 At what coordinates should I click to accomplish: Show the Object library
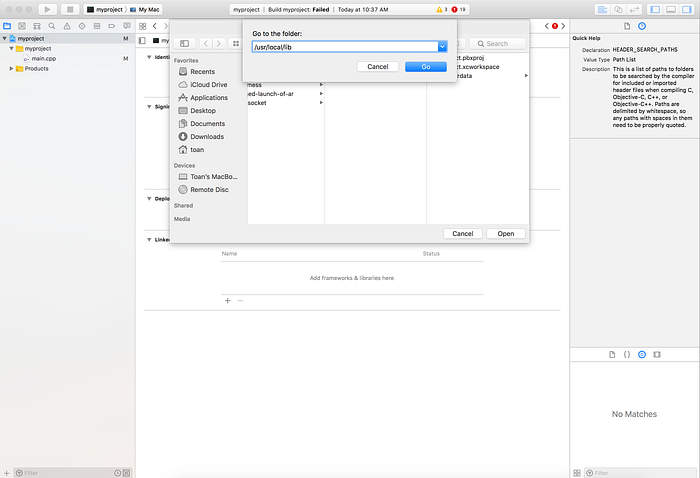click(642, 354)
